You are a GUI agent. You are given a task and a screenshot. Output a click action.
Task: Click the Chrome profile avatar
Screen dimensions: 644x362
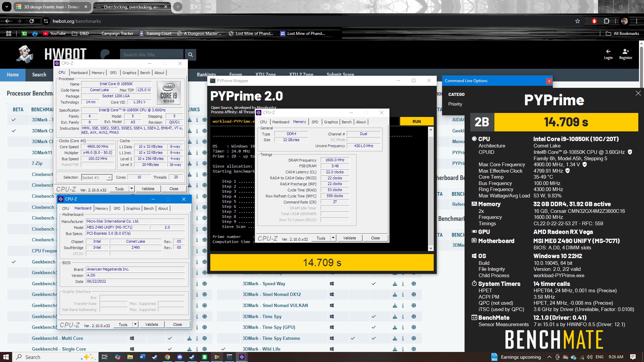625,21
